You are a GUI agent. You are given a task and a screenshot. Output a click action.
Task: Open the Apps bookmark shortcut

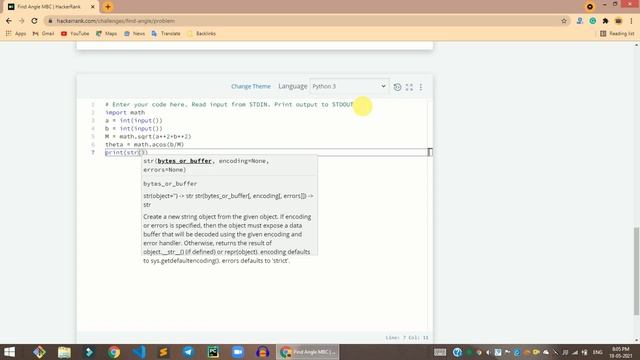pos(16,33)
